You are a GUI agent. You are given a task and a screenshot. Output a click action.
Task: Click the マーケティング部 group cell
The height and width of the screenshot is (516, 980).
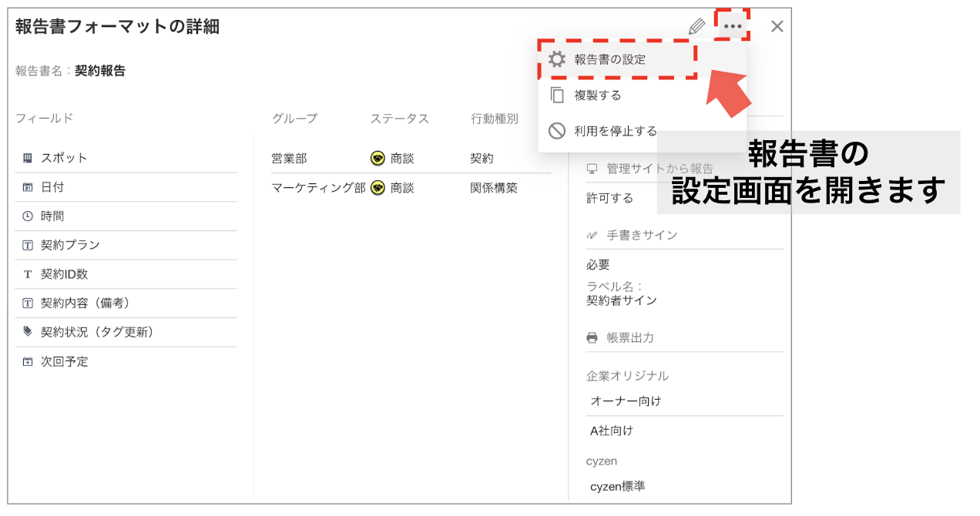[x=318, y=187]
